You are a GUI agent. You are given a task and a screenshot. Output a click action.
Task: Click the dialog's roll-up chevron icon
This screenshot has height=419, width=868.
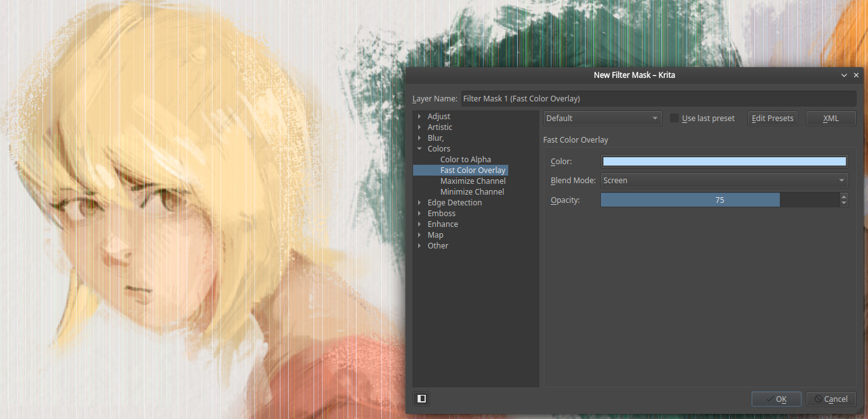(844, 75)
